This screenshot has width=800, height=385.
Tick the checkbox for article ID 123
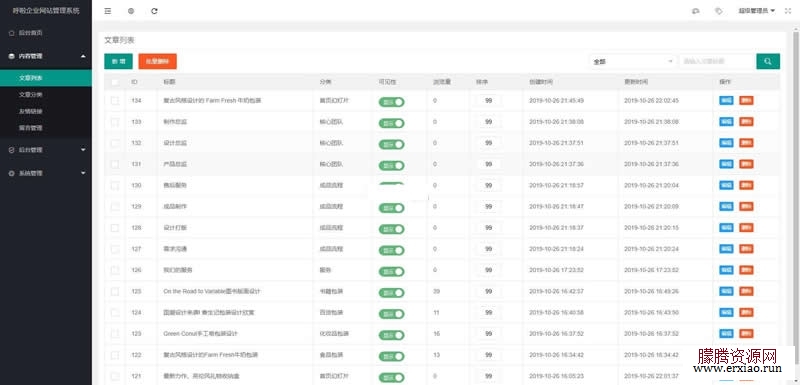pos(115,333)
